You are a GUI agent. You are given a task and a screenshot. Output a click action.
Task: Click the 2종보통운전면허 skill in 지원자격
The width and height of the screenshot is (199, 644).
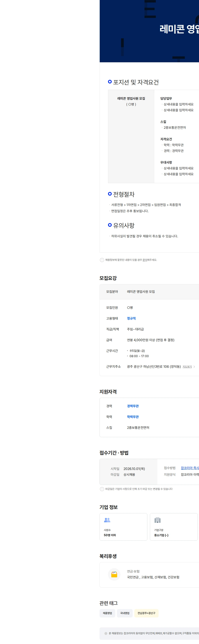138,428
